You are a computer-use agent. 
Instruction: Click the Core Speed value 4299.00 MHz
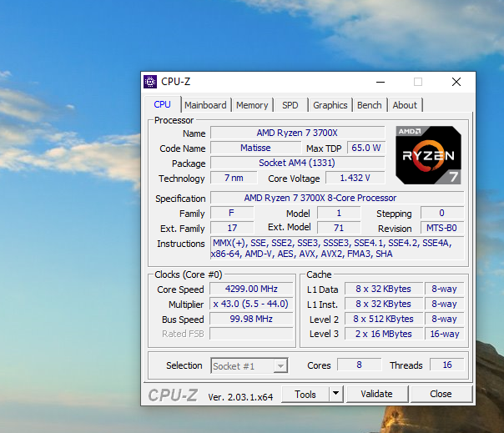tap(251, 289)
